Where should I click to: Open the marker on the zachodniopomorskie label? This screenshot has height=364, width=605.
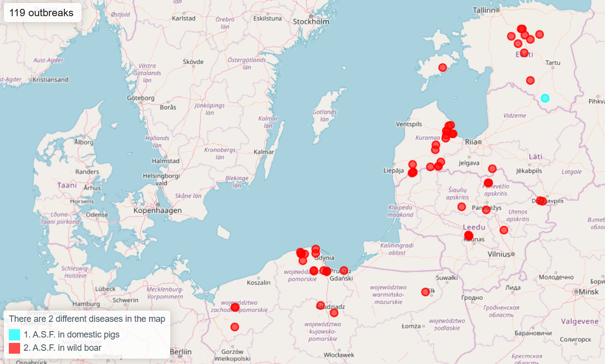[235, 308]
